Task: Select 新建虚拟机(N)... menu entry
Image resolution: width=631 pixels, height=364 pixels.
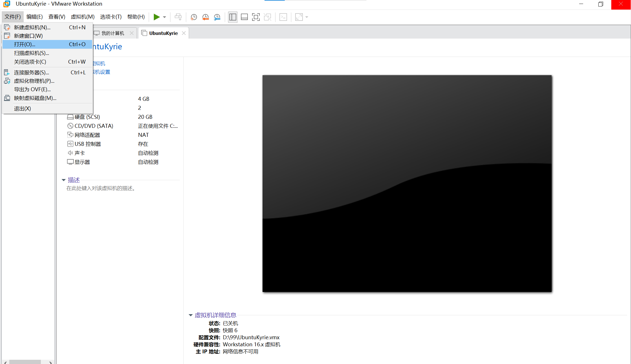Action: 47,27
